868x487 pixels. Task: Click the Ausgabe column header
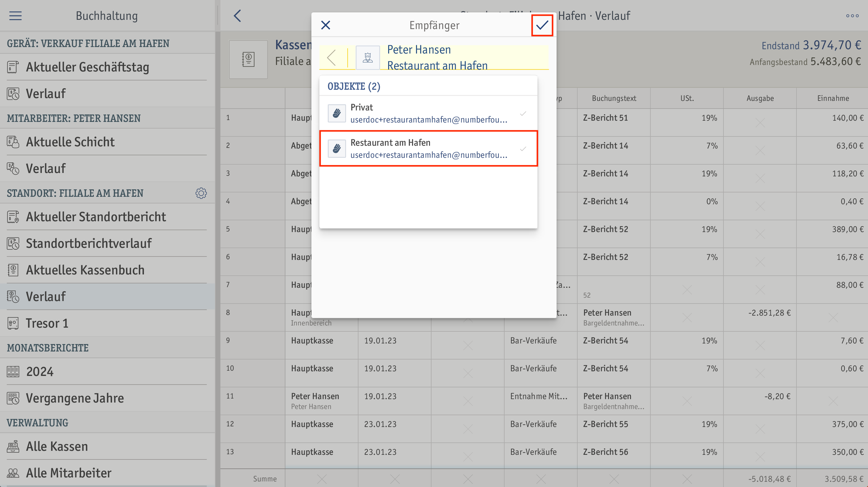tap(760, 98)
